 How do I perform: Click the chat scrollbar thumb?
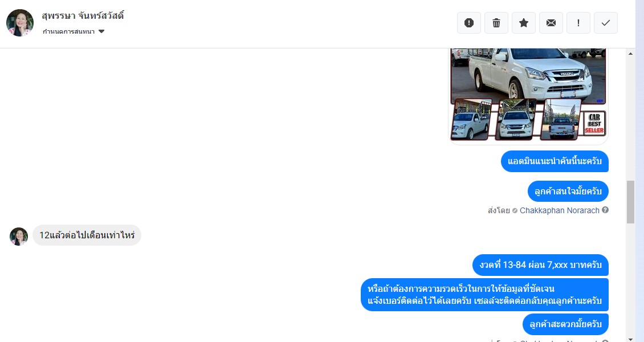click(x=630, y=202)
